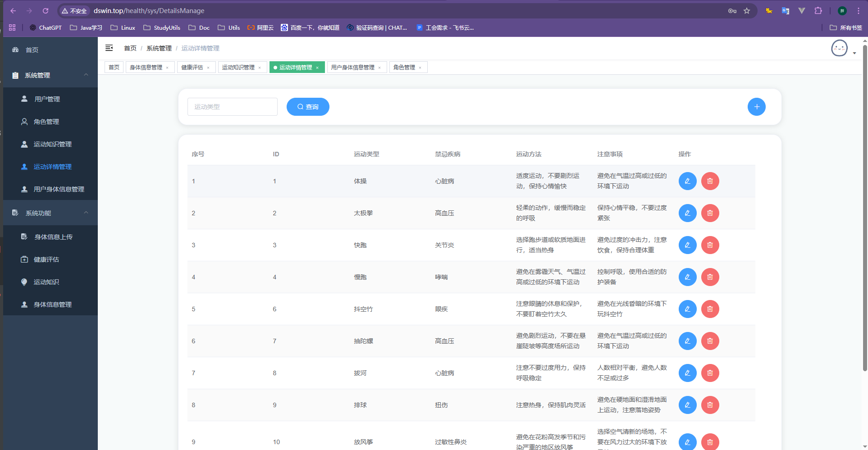Focus the 运动类型 search field
Screen dimensions: 868x450
(233, 107)
